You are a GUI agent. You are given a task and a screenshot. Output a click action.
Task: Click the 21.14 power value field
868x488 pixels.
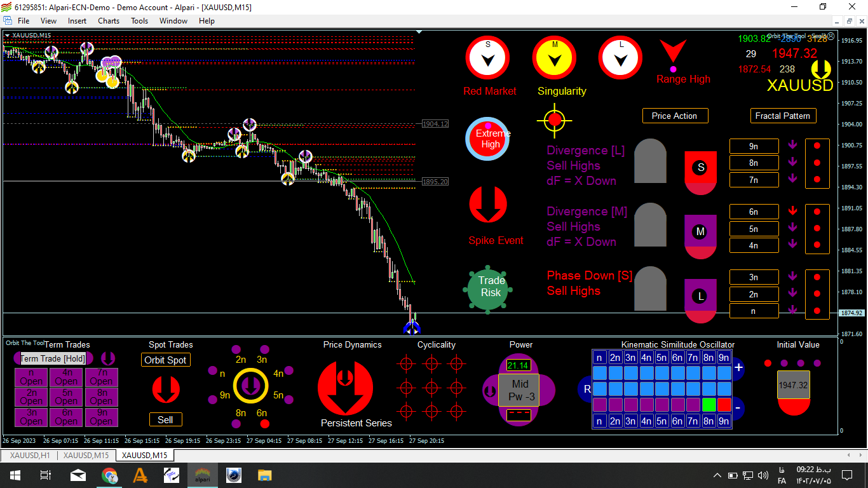[519, 365]
